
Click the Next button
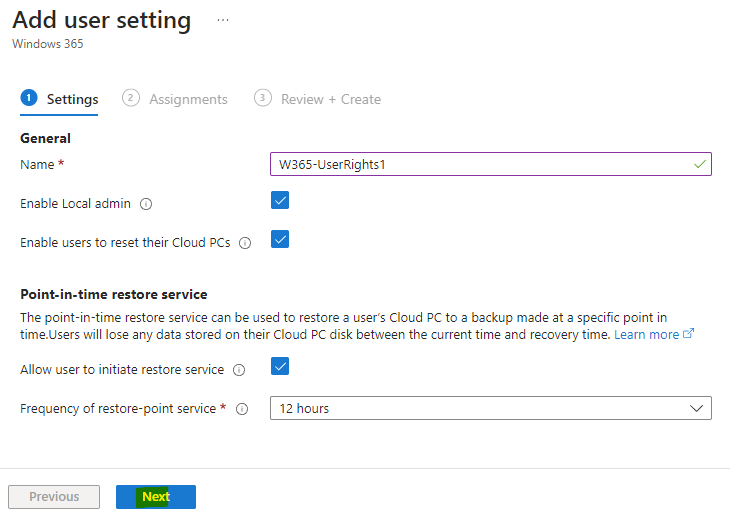[156, 497]
